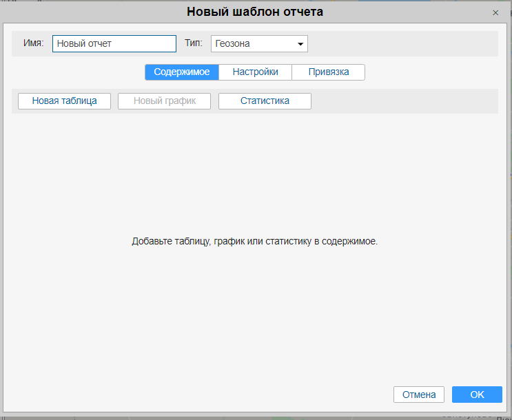512x420 pixels.
Task: Open the Настройки tab
Action: tap(255, 72)
